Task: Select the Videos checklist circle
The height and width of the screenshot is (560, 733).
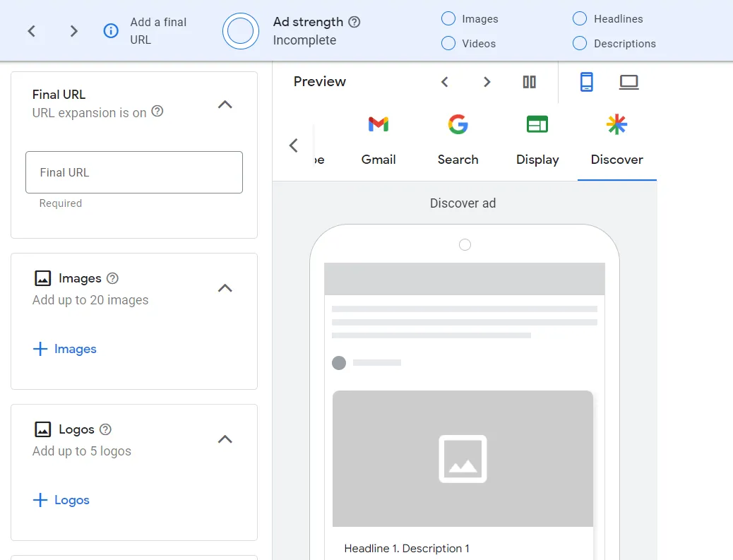Action: tap(448, 43)
